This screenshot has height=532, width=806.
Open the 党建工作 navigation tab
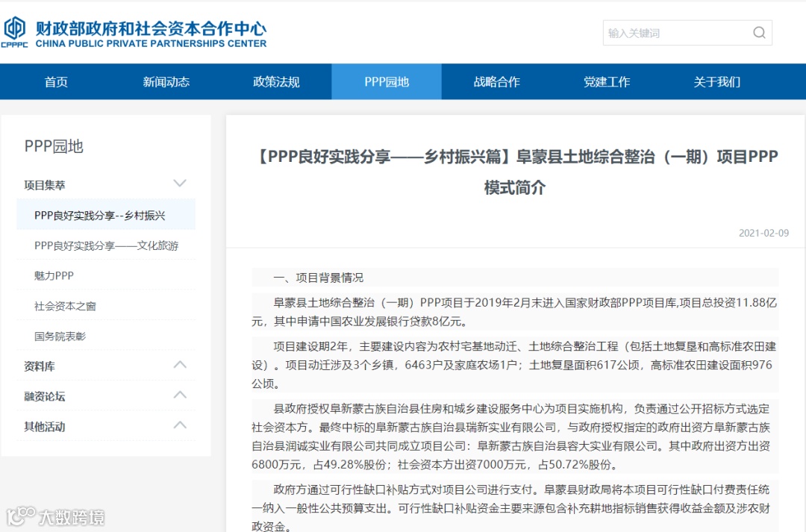(x=607, y=82)
